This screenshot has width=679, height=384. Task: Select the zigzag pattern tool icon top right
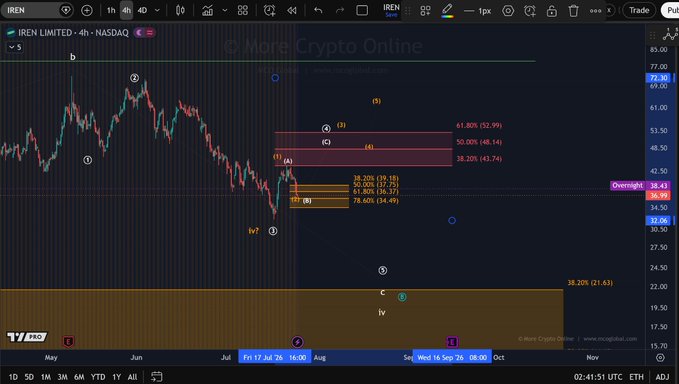[x=670, y=34]
